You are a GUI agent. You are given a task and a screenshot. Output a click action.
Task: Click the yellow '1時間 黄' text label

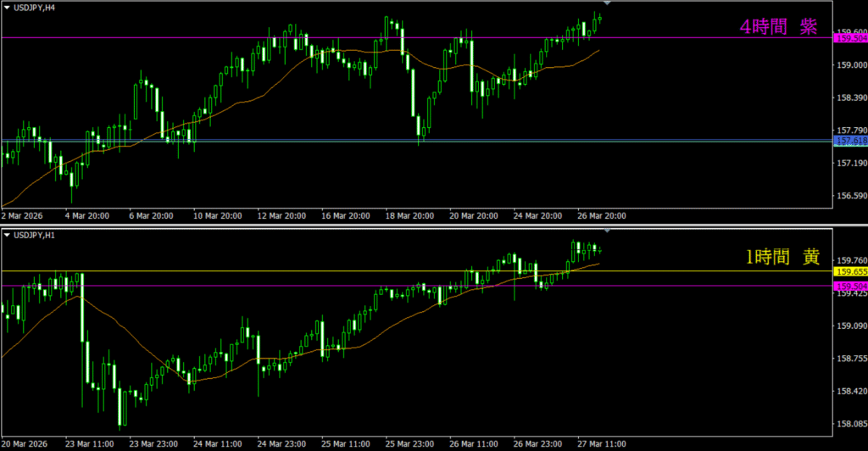click(782, 257)
